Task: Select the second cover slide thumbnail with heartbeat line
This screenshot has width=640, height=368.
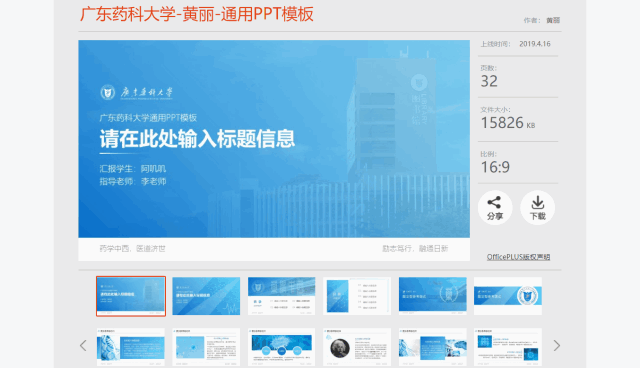Action: point(206,296)
